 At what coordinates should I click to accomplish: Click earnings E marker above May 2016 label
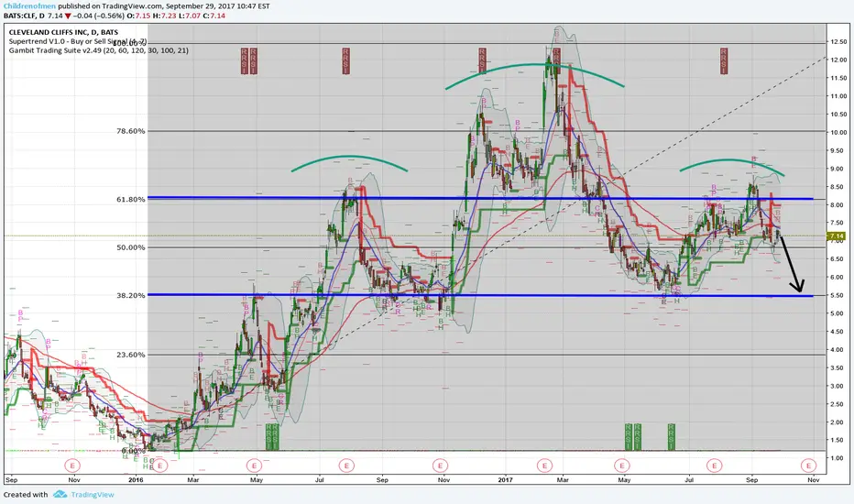[x=254, y=466]
